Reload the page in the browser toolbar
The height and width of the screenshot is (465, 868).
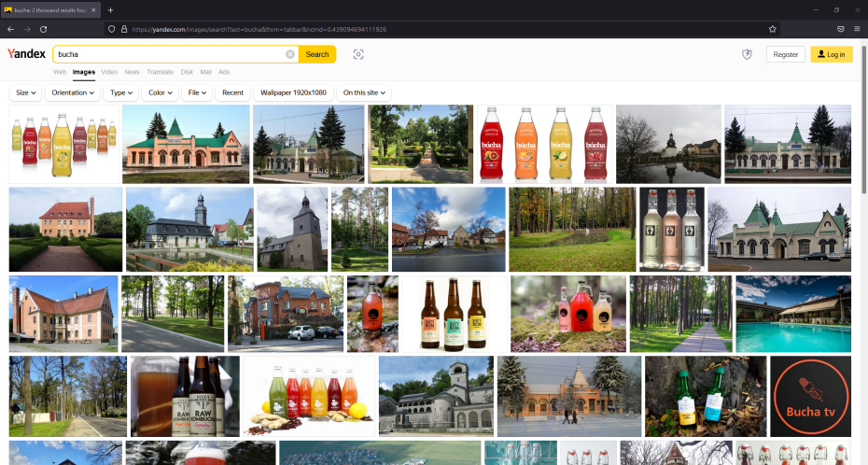click(43, 29)
